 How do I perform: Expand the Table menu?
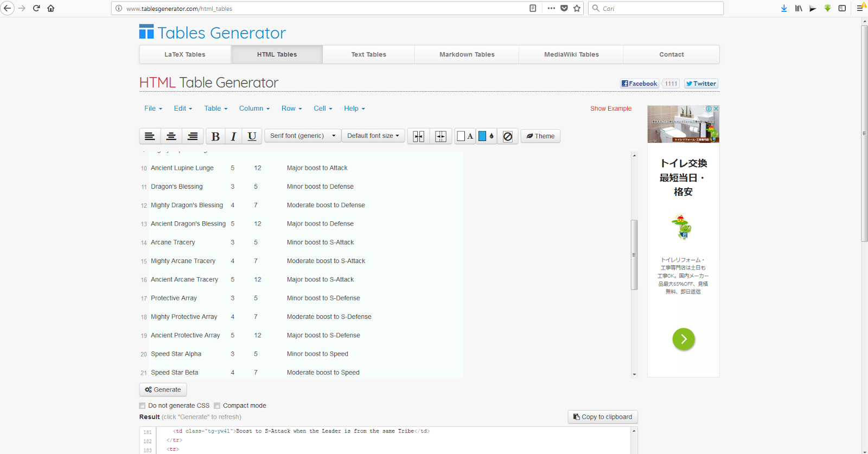coord(216,108)
